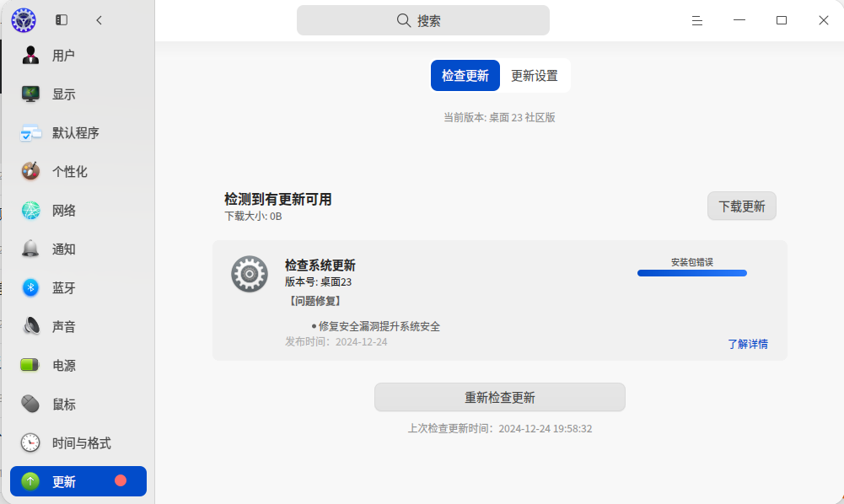The image size is (844, 504).
Task: Click the 当前版本: 桌面 23 社区版 text
Action: pyautogui.click(x=499, y=117)
